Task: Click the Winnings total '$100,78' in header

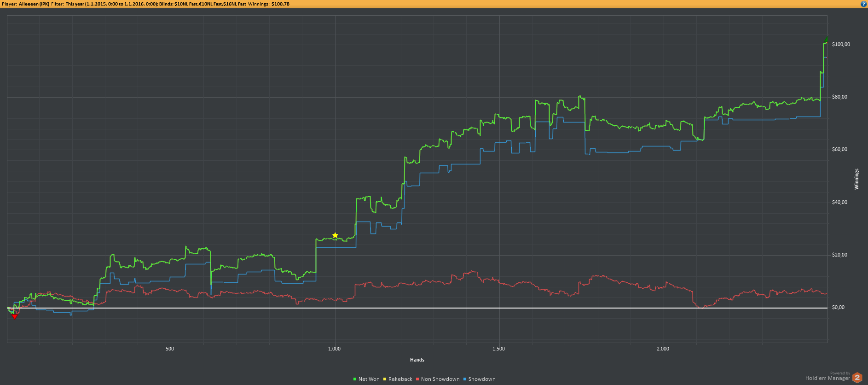Action: (280, 4)
